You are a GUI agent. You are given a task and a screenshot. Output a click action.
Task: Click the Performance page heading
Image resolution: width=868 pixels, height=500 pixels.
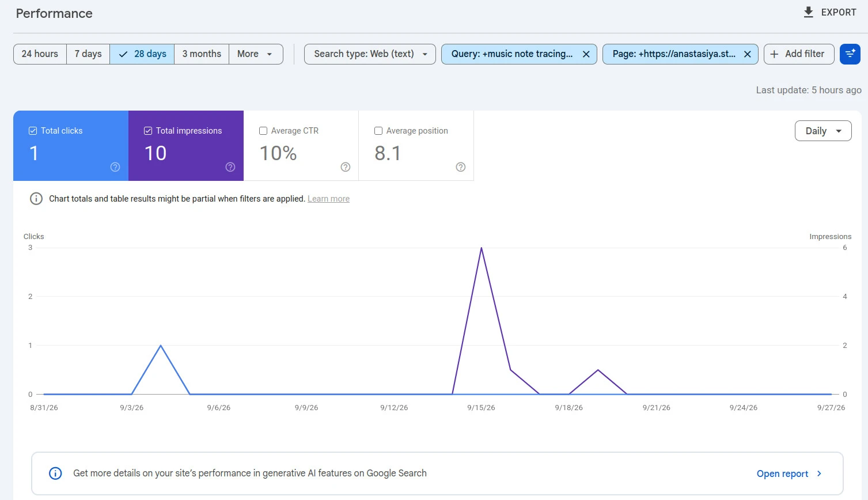pos(54,13)
